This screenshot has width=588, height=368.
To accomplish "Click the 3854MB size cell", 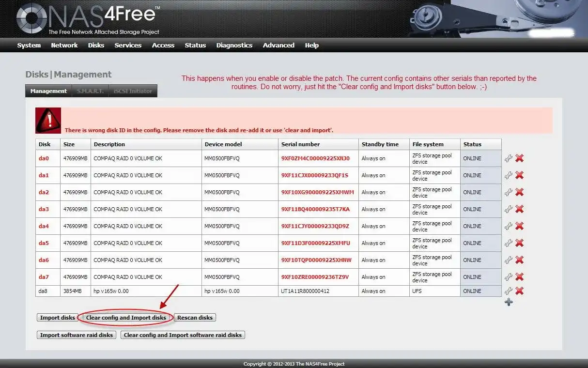I will point(76,291).
